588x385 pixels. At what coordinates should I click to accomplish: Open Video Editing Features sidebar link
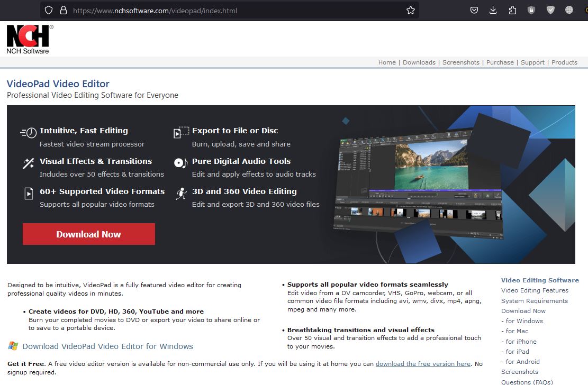point(535,290)
